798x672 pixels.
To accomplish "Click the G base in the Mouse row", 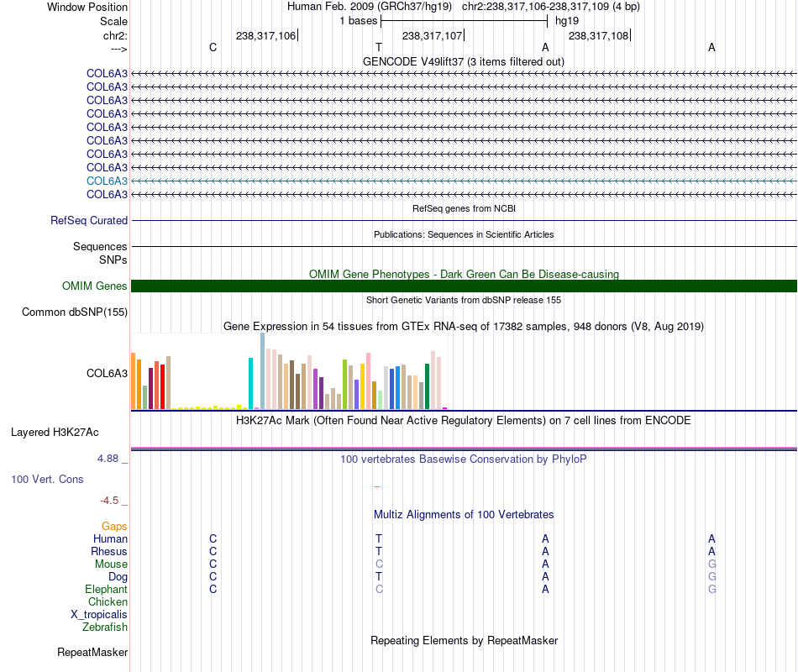I will click(x=711, y=564).
